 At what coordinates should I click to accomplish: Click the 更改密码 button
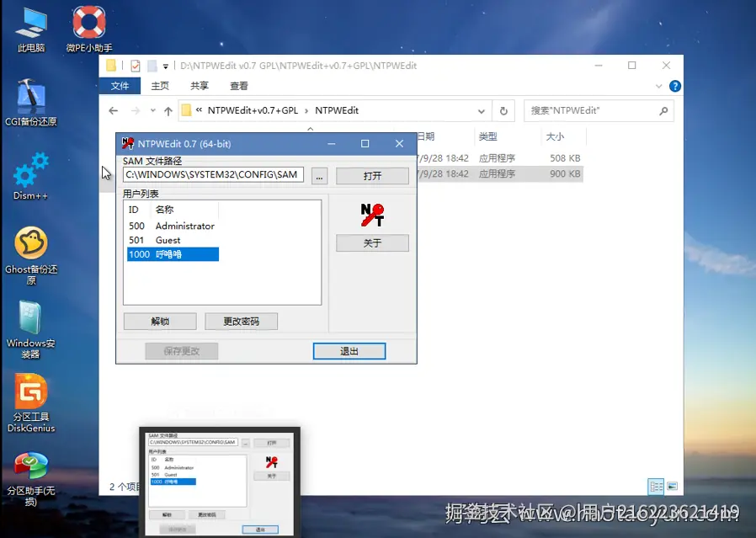click(241, 321)
